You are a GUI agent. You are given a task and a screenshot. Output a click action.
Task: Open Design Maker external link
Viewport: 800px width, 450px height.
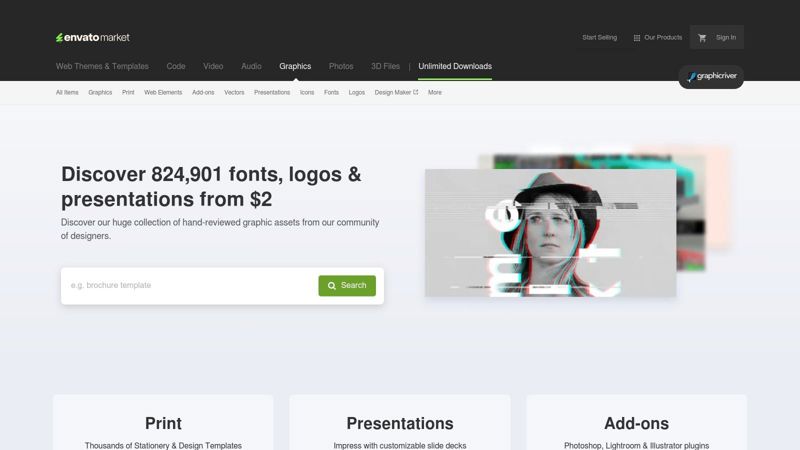coord(396,92)
